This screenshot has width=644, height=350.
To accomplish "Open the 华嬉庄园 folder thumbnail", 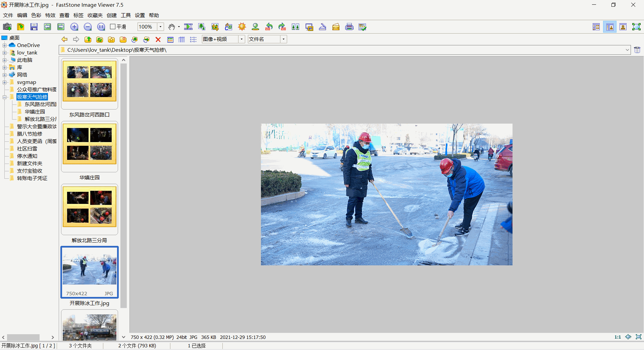I will (x=90, y=144).
